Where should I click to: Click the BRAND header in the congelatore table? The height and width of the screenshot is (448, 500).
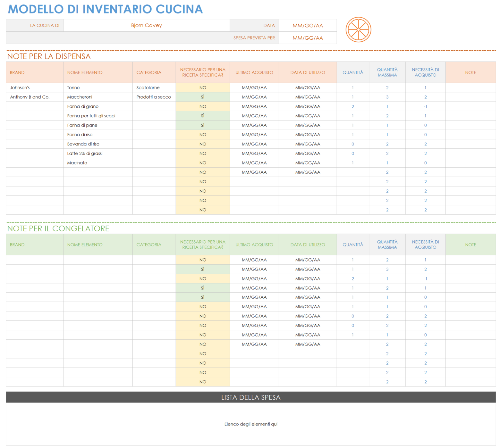[35, 245]
